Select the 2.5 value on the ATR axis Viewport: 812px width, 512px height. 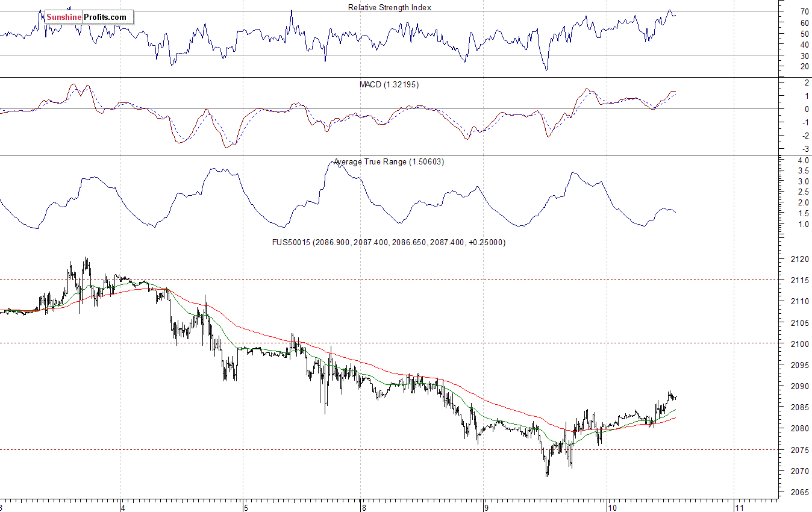tap(804, 192)
